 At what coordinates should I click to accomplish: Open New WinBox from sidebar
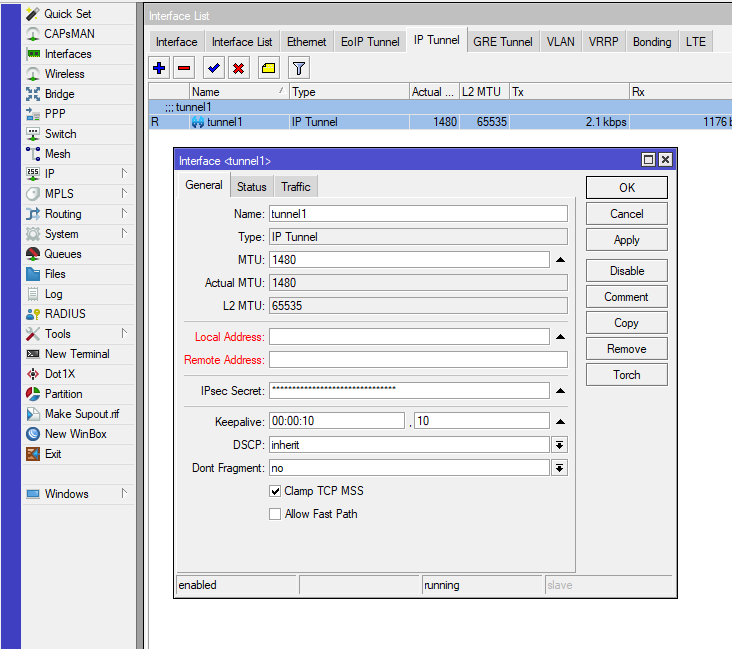76,434
